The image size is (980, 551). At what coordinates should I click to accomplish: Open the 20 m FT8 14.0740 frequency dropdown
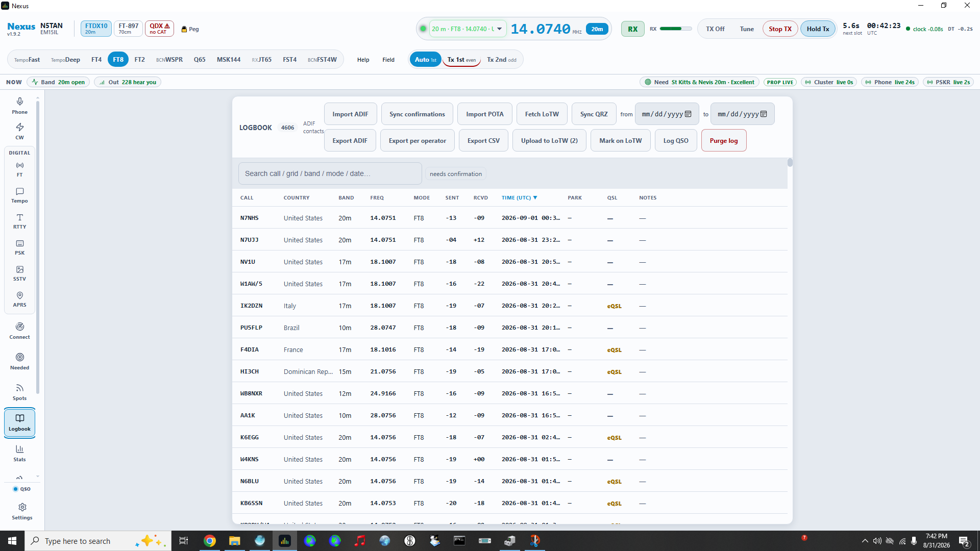coord(467,29)
